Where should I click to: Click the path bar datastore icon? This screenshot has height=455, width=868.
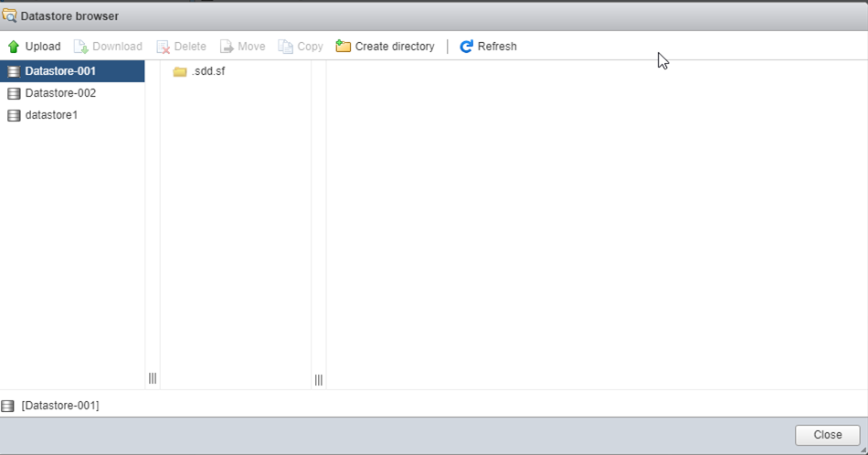(7, 406)
